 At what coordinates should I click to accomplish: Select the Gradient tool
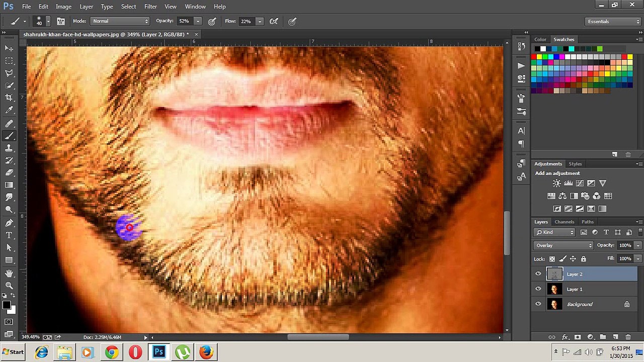9,186
